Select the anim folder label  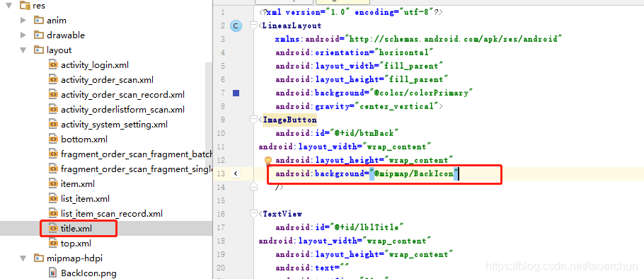(57, 21)
